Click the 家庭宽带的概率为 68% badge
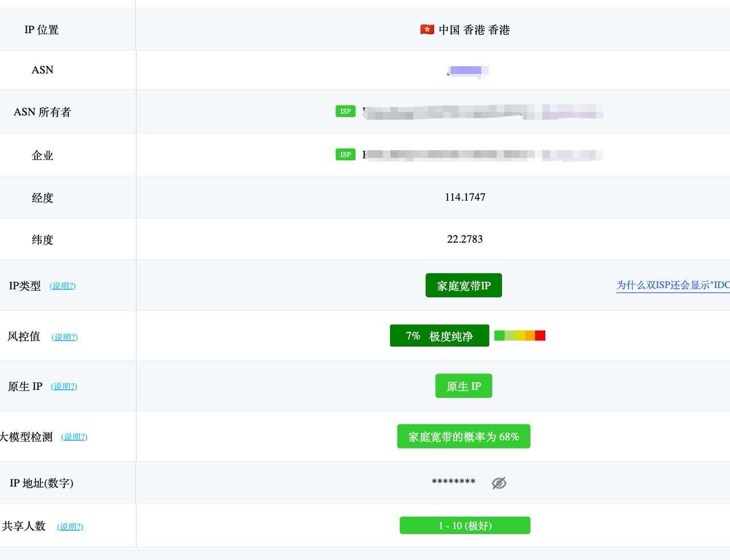The height and width of the screenshot is (560, 730). [463, 437]
